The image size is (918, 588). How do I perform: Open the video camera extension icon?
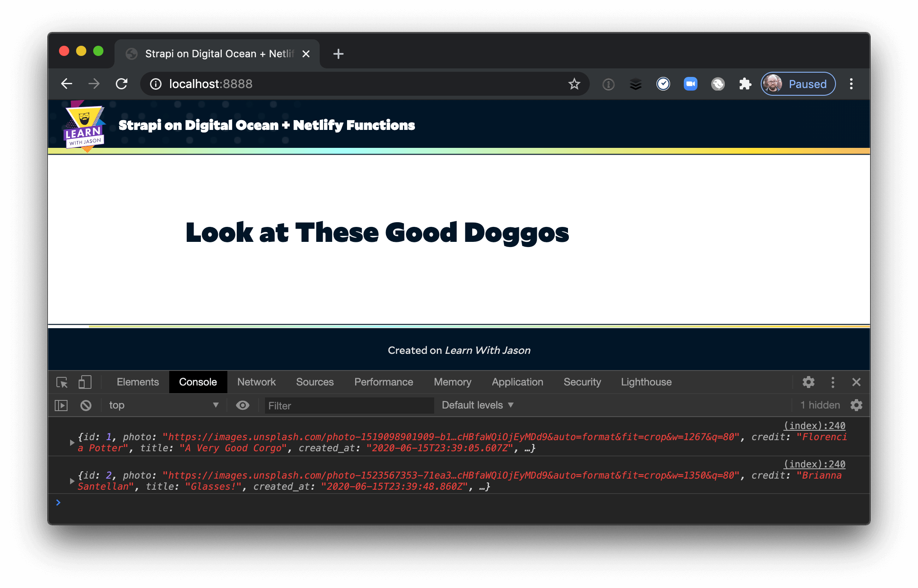tap(691, 84)
